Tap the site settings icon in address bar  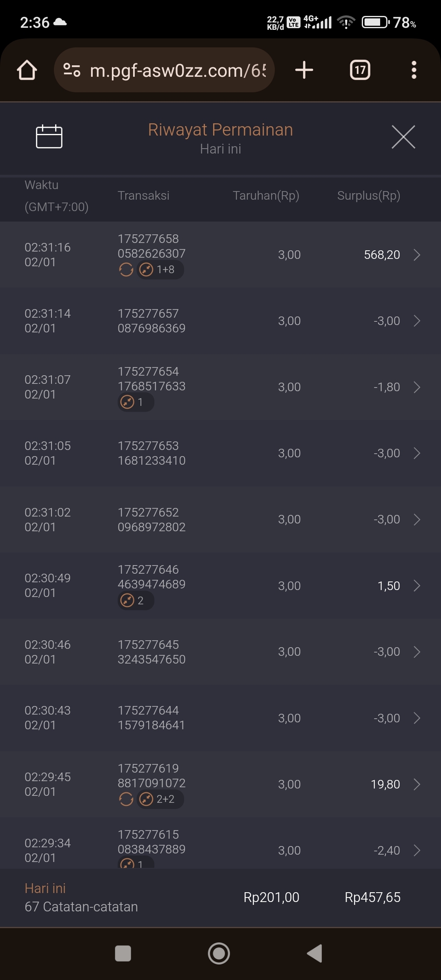[x=72, y=70]
